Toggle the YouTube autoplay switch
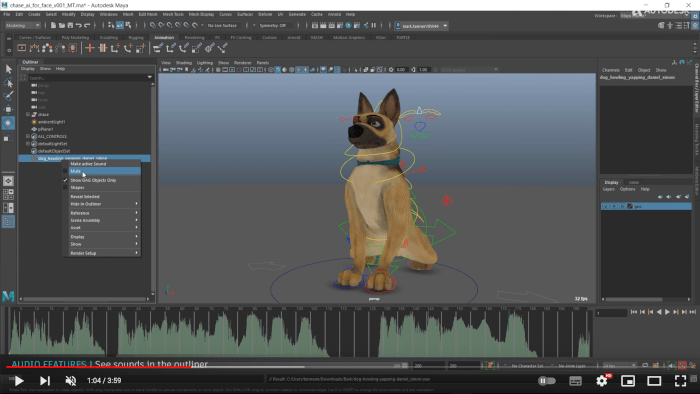This screenshot has height=394, width=700. [547, 381]
